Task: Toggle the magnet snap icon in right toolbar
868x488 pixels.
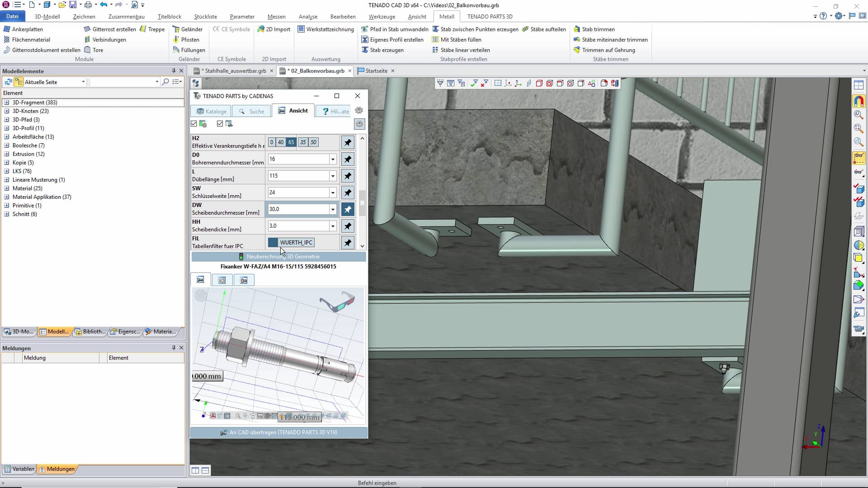Action: (x=859, y=101)
